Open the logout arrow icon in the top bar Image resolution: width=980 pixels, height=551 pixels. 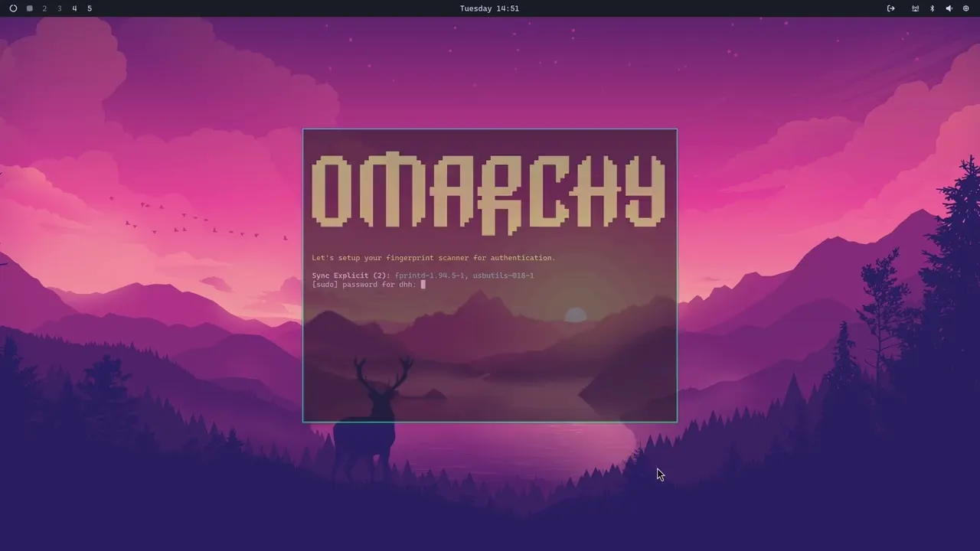(890, 8)
